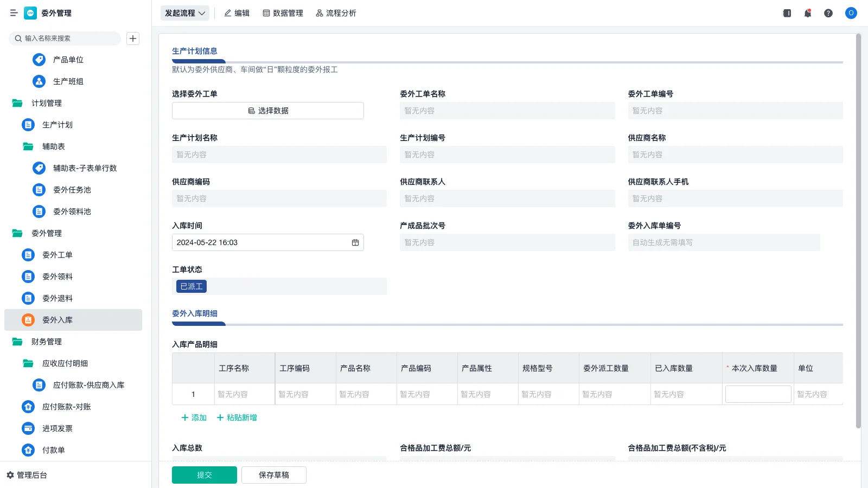Open the notifications bell icon
Screen dimensions: 868x488
coord(807,13)
